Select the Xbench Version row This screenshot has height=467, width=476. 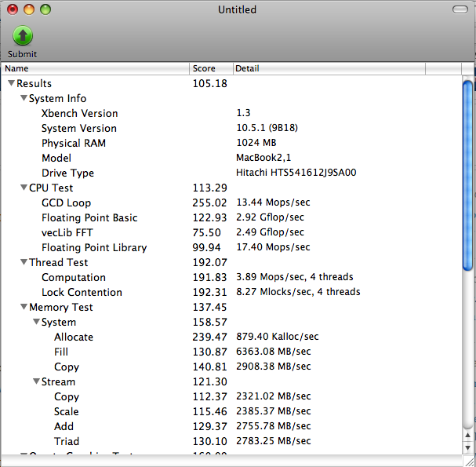tap(231, 113)
